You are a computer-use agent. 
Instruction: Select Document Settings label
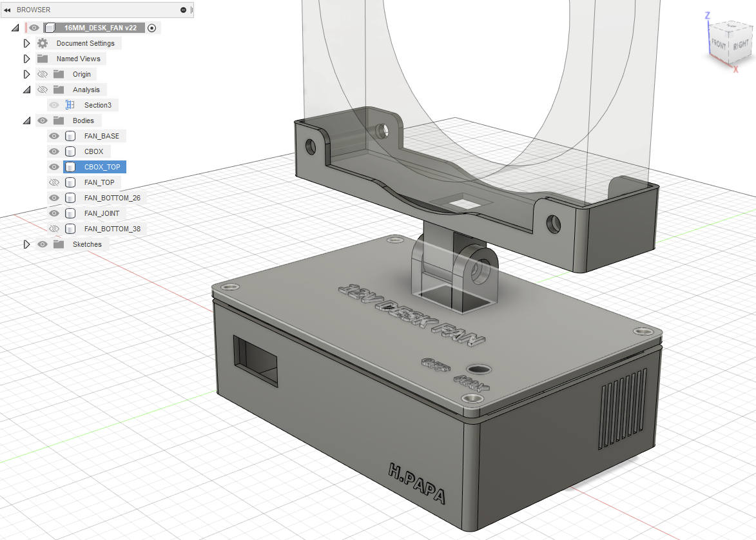[85, 43]
